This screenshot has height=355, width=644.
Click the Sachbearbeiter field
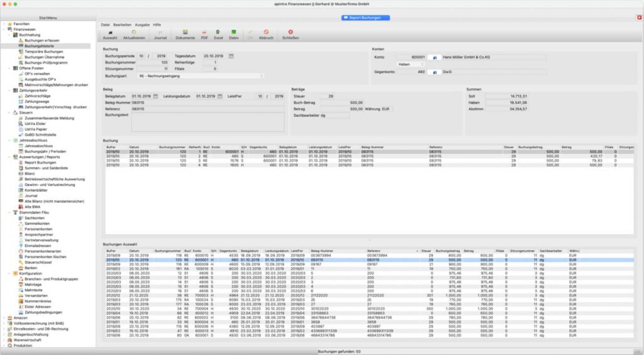click(x=335, y=116)
